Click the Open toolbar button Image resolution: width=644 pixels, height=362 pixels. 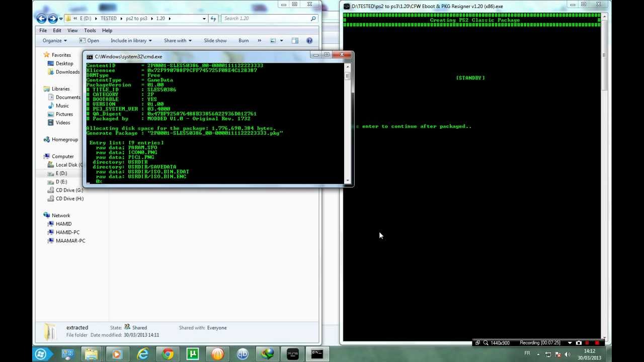(x=89, y=41)
